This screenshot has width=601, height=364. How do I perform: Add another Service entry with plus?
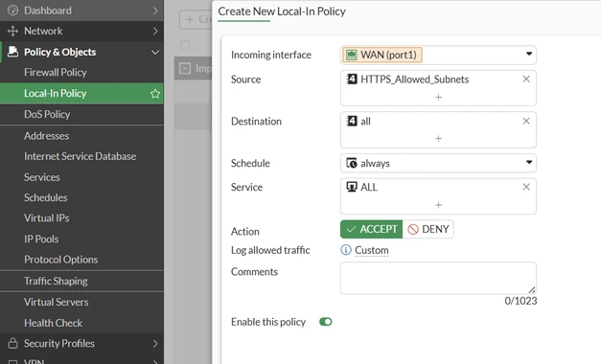438,205
